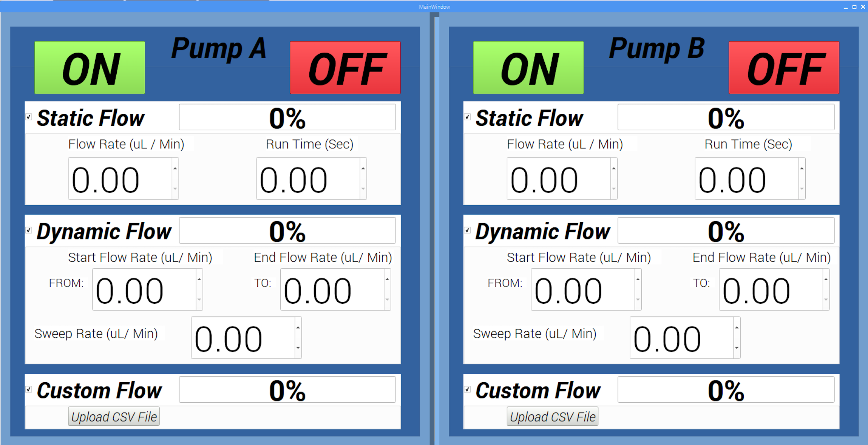Turn Pump B OFF
This screenshot has height=445, width=868.
[783, 68]
